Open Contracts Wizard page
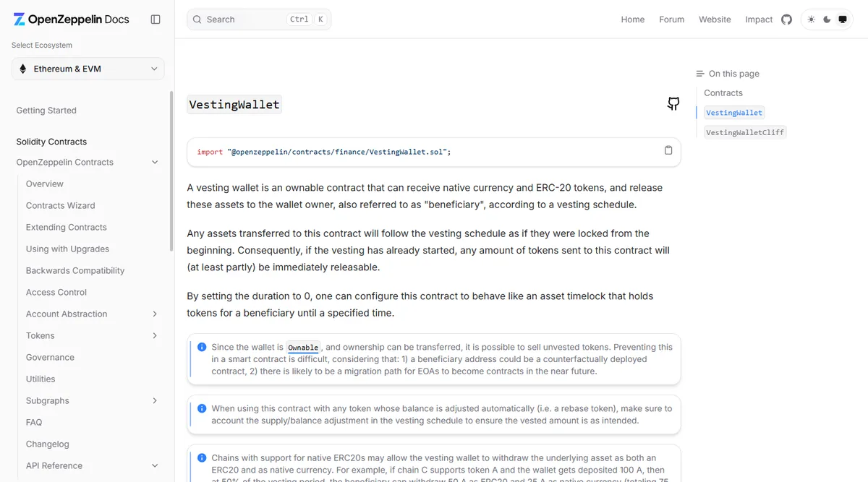 61,206
